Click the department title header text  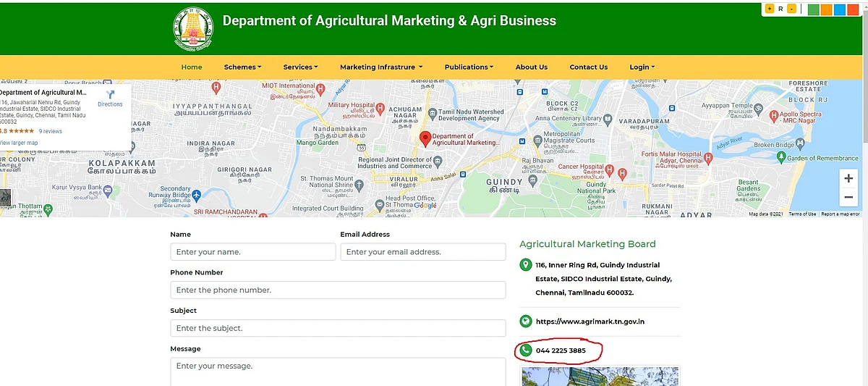(x=389, y=21)
